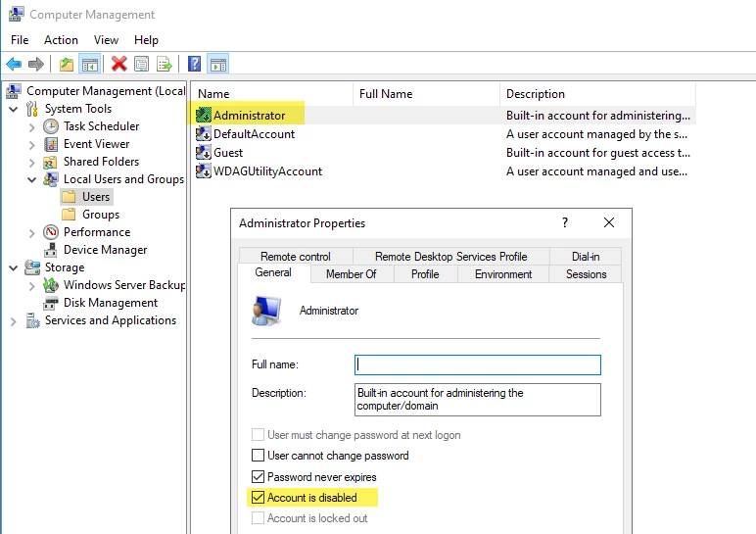Click the Shared Folders icon

point(50,162)
